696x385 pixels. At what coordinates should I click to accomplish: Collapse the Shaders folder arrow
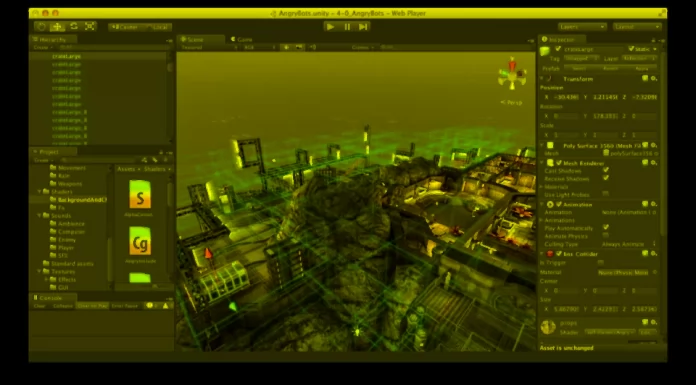click(39, 192)
